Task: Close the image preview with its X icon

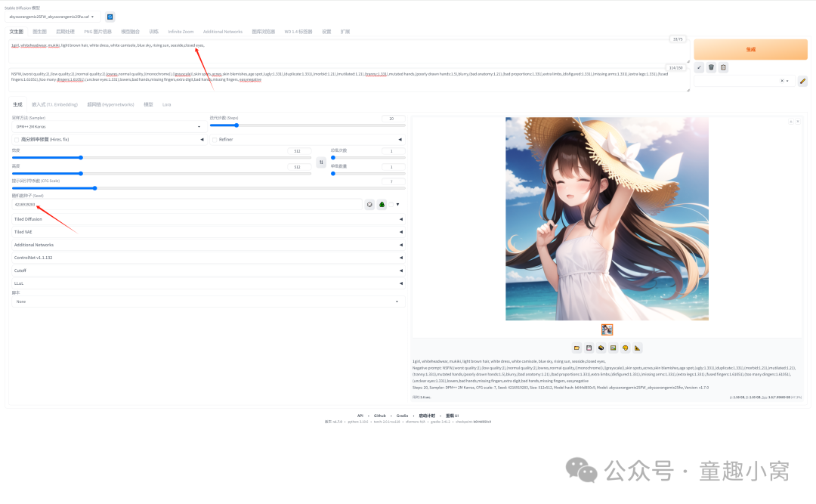Action: pyautogui.click(x=798, y=122)
